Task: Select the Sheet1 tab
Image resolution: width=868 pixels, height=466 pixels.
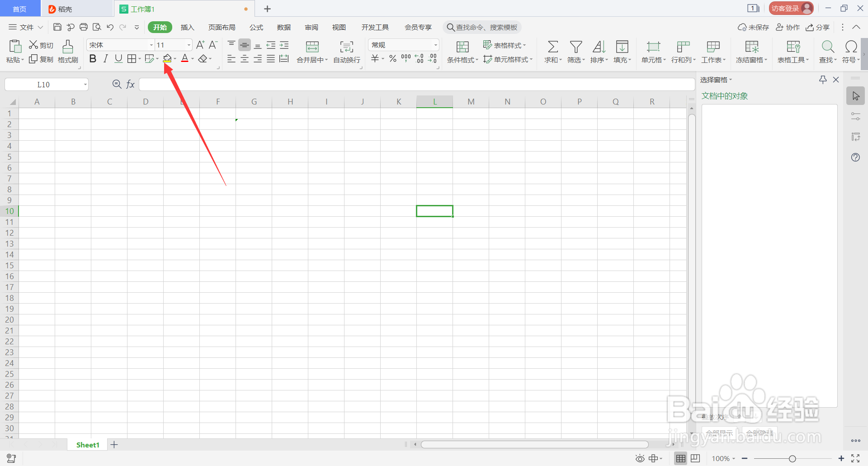Action: pos(88,445)
